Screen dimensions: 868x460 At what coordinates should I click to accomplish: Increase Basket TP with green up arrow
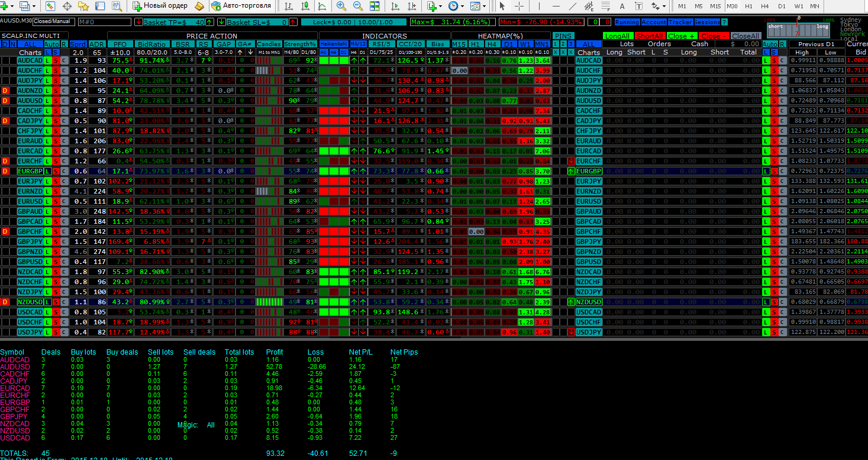click(x=209, y=22)
